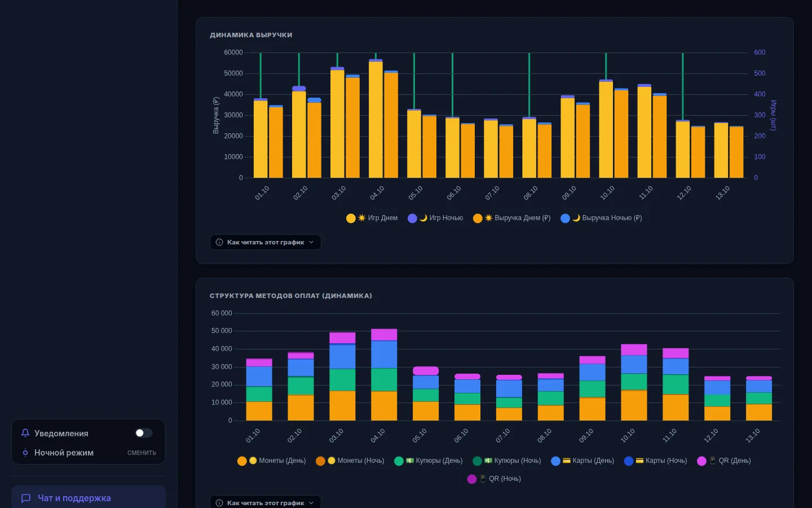
Task: Click the 60000 label on revenue axis
Action: coord(233,52)
